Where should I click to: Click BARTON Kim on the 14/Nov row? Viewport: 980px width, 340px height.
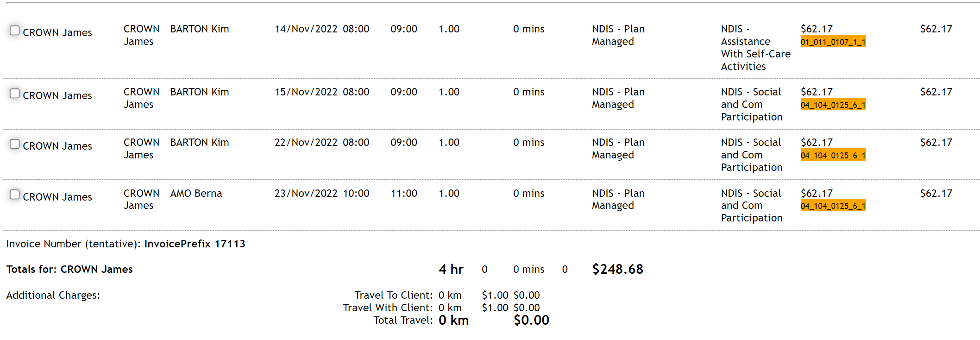point(199,29)
